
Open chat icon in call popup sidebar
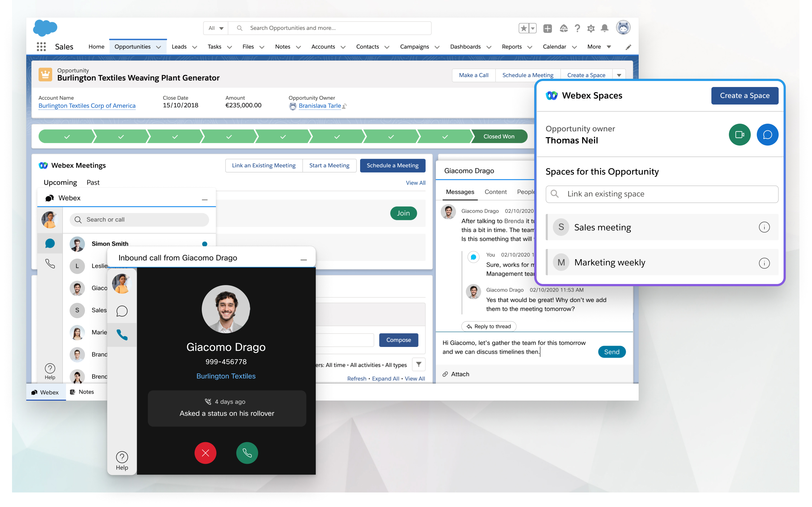pos(122,311)
